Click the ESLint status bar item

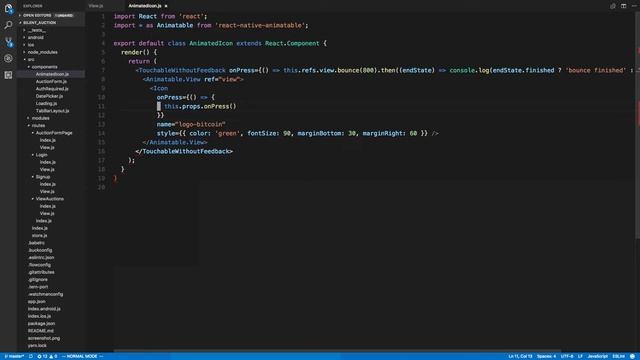click(x=618, y=356)
